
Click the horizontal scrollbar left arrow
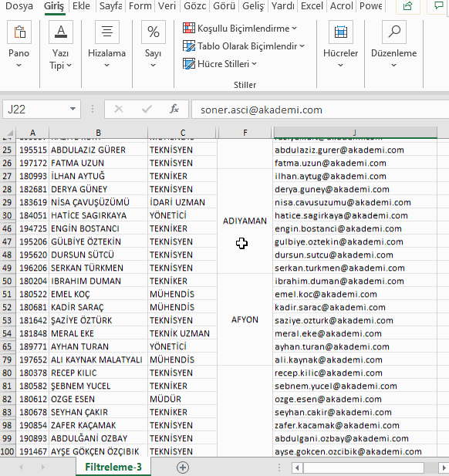298,468
